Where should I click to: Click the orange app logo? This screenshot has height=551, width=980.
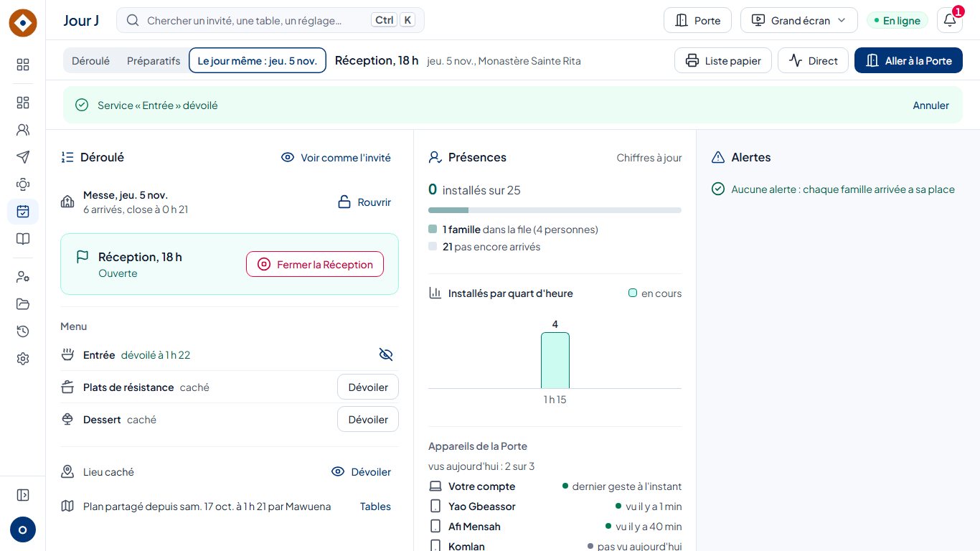pyautogui.click(x=23, y=24)
